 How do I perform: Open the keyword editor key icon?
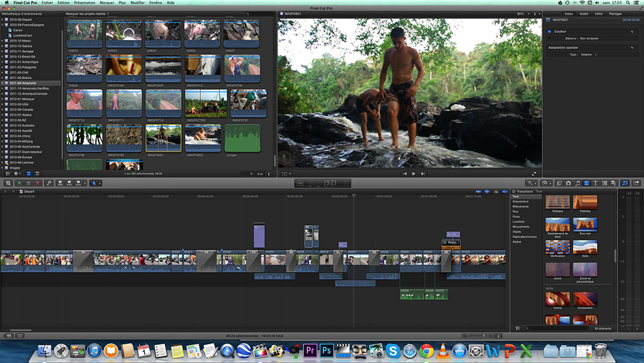pos(49,183)
